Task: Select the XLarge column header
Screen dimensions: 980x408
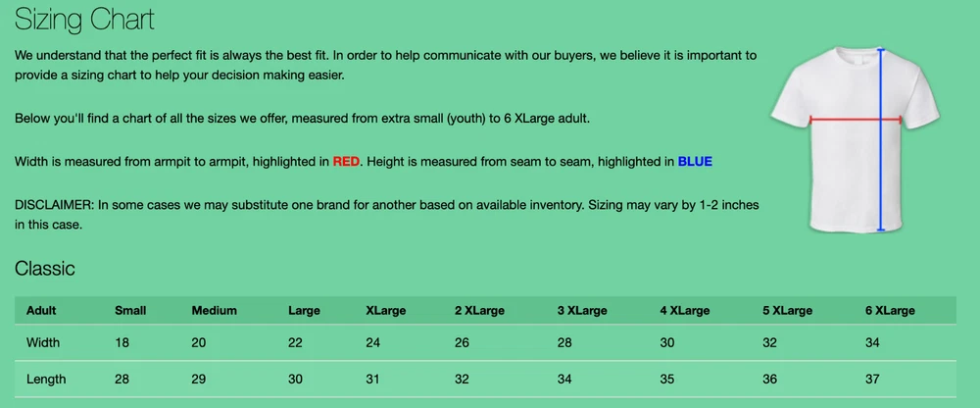Action: coord(387,311)
